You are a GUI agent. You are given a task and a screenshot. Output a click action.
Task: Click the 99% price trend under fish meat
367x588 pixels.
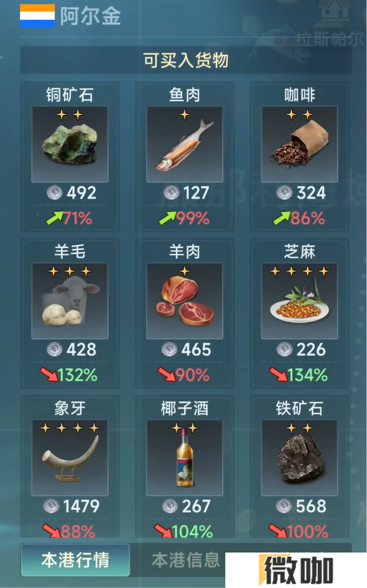184,218
